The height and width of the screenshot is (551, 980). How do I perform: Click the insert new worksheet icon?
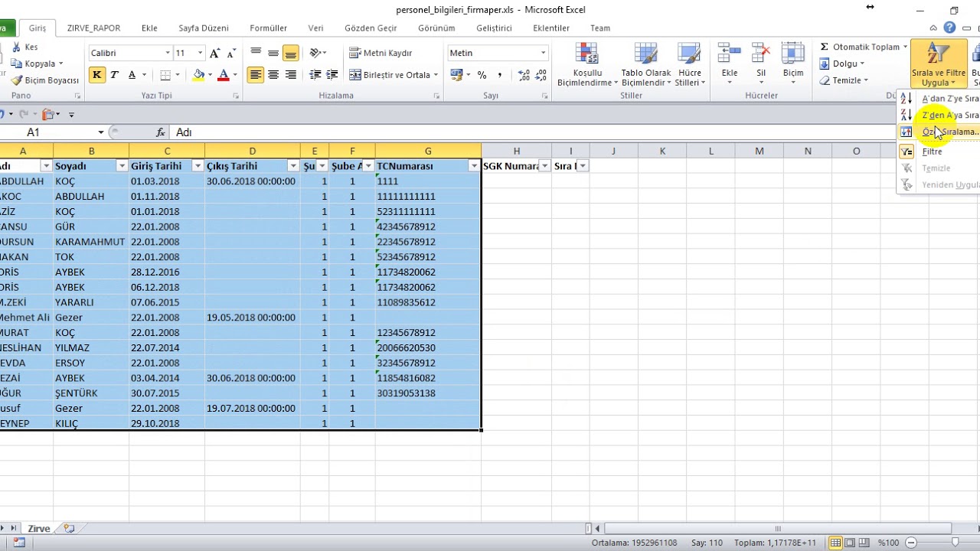70,528
